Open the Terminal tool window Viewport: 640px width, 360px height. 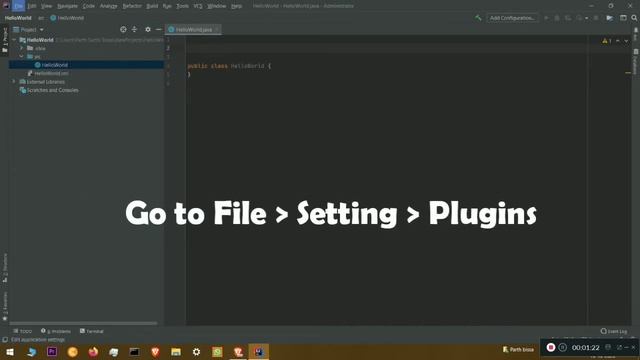(91, 331)
